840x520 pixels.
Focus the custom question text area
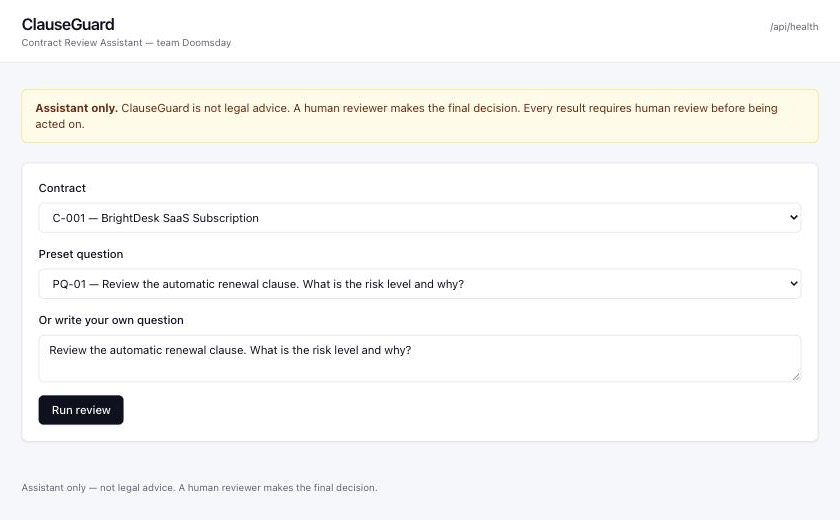pyautogui.click(x=419, y=358)
